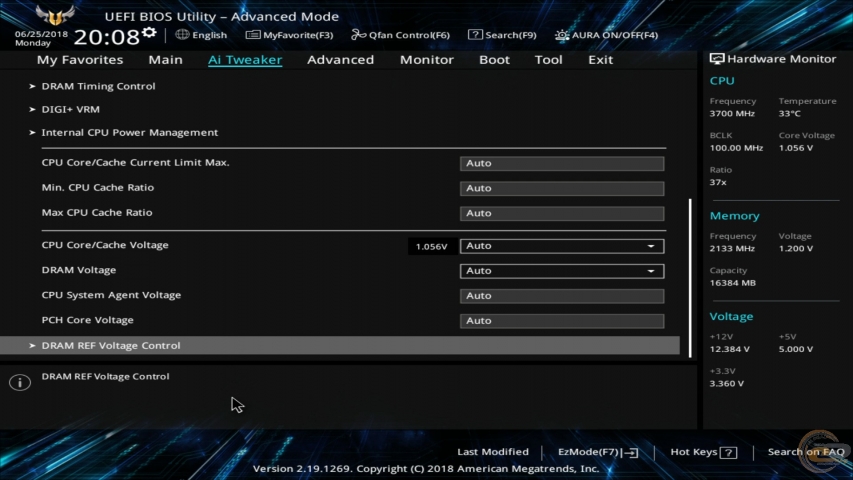The height and width of the screenshot is (480, 853).
Task: Go to the Exit tab
Action: [x=601, y=60]
